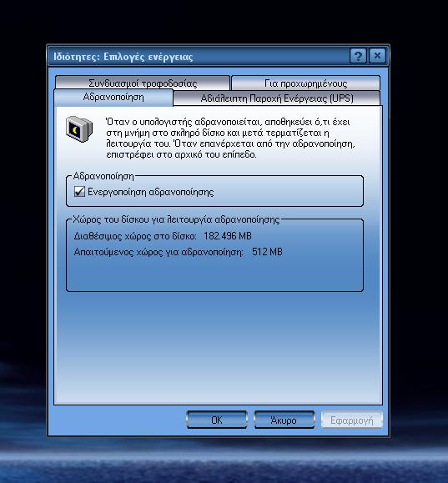Image resolution: width=448 pixels, height=483 pixels.
Task: Click the Απαιτούμενος χώρος για αδρανοποίηση label
Action: pos(159,252)
